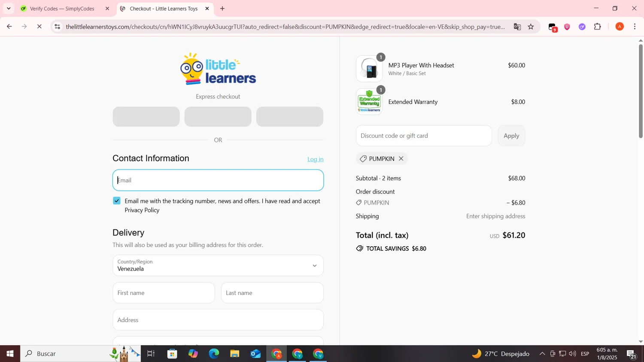The height and width of the screenshot is (362, 644).
Task: Click the Extended Warranty thumbnail
Action: click(x=369, y=102)
